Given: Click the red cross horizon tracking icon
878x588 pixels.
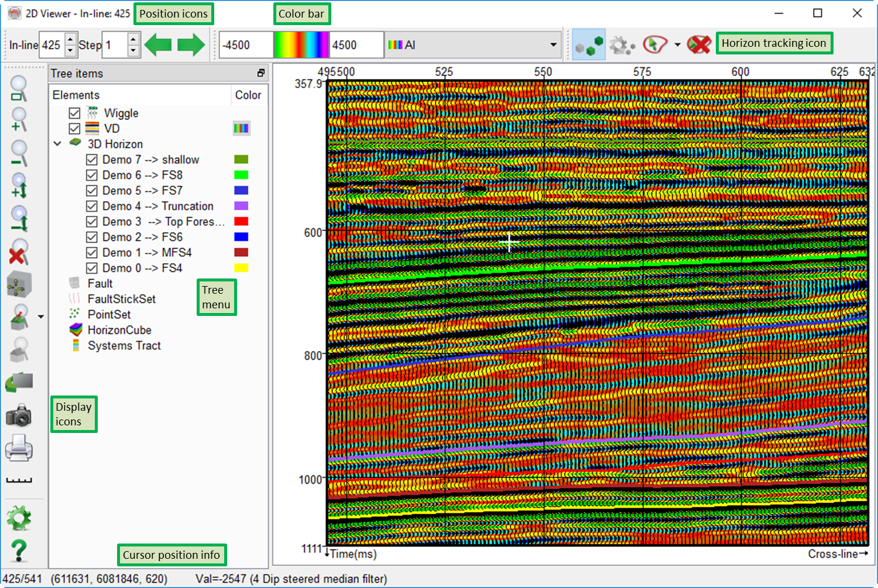Looking at the screenshot, I should pyautogui.click(x=698, y=44).
